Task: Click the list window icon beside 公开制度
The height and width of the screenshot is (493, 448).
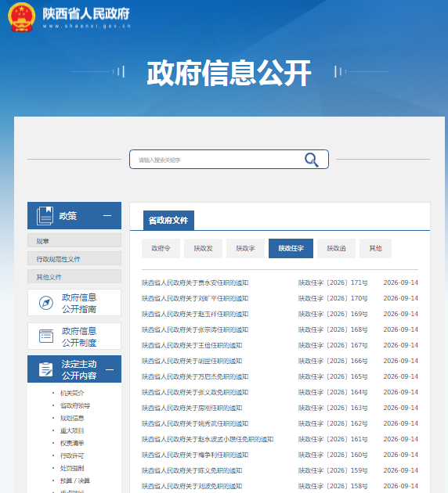Action: (46, 336)
